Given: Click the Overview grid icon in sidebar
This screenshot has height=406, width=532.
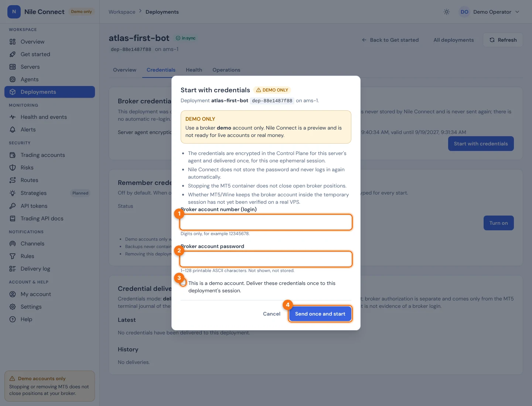Looking at the screenshot, I should tap(13, 42).
